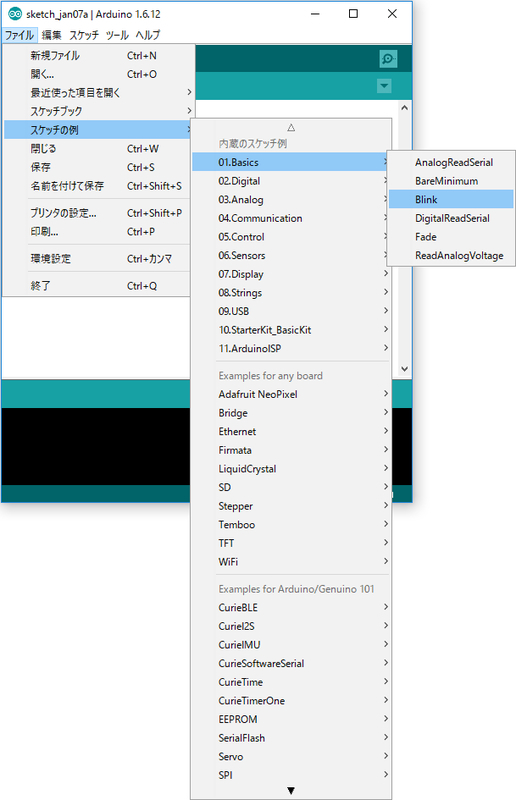
Task: Select スケッチの例 menu entry
Action: [99, 130]
